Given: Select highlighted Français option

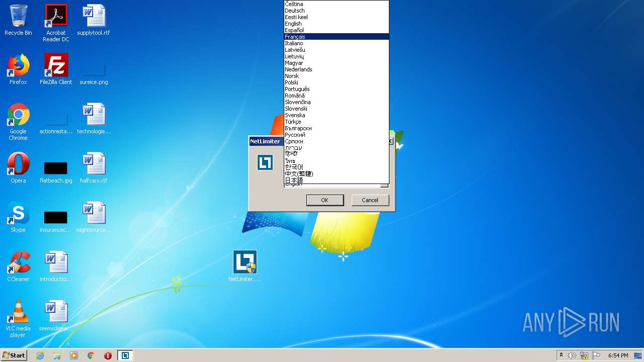Looking at the screenshot, I should point(337,37).
